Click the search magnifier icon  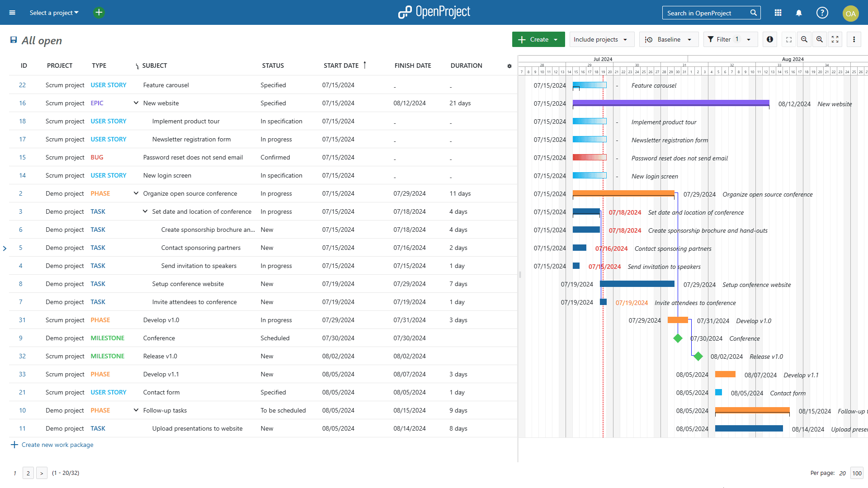(754, 13)
